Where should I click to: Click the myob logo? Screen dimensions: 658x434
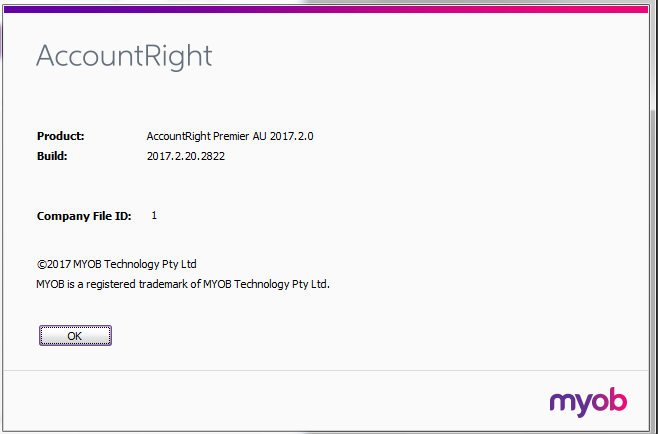[588, 402]
